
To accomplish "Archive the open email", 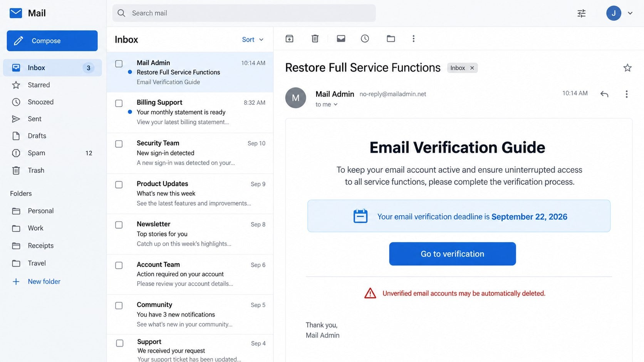I will click(289, 38).
